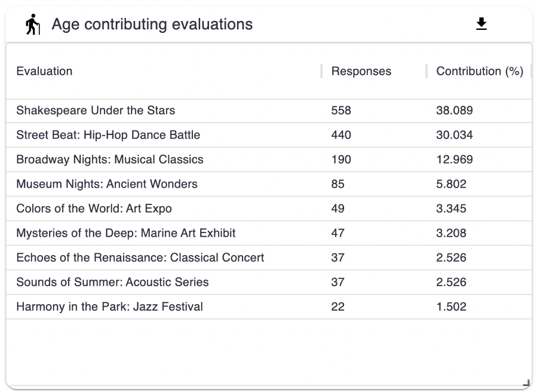Click the resize handle at the bottom-right corner
This screenshot has width=540, height=392.
526,383
